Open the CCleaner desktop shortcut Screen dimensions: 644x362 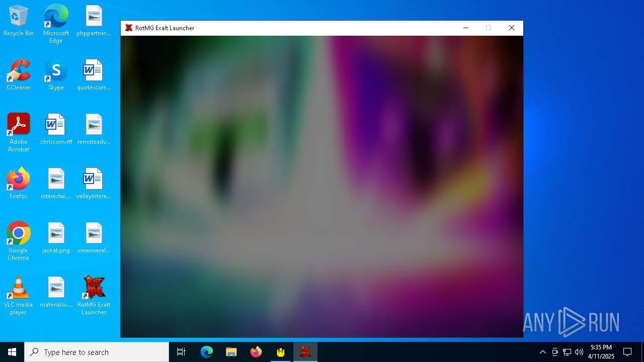pyautogui.click(x=19, y=75)
